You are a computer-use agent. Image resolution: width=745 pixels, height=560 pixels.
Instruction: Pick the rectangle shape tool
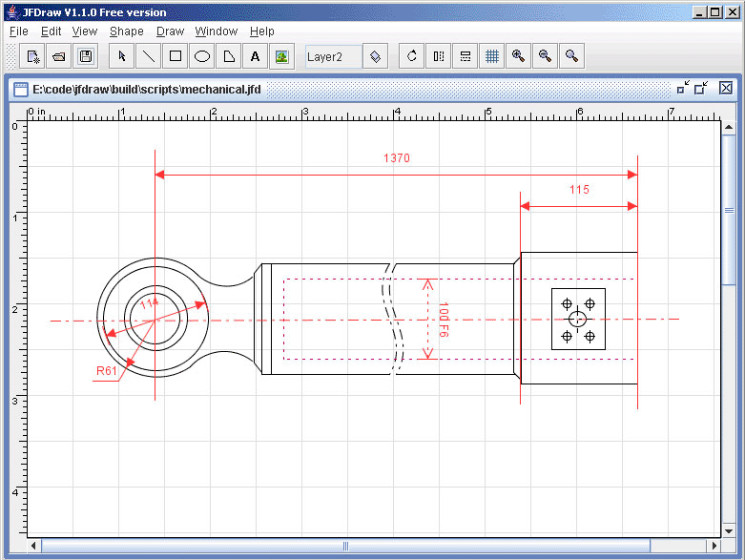(x=176, y=56)
